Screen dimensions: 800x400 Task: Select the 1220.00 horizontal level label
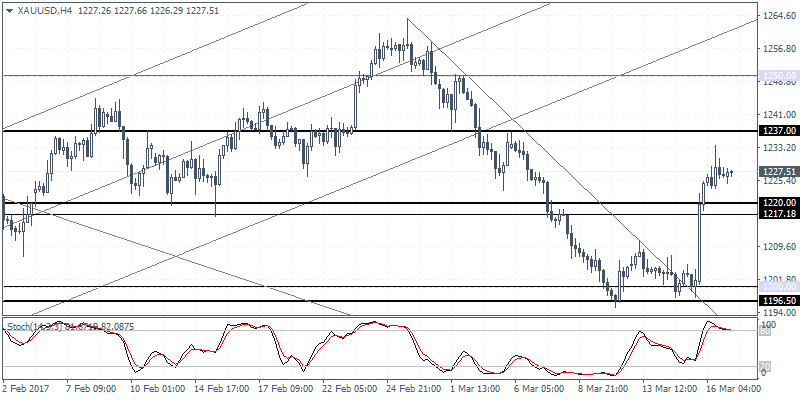point(777,204)
